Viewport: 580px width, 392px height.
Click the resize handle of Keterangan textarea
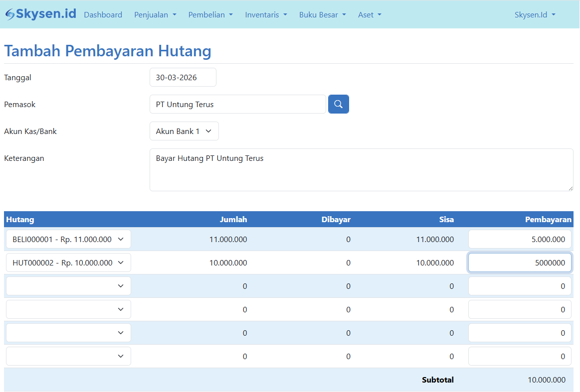tap(571, 188)
